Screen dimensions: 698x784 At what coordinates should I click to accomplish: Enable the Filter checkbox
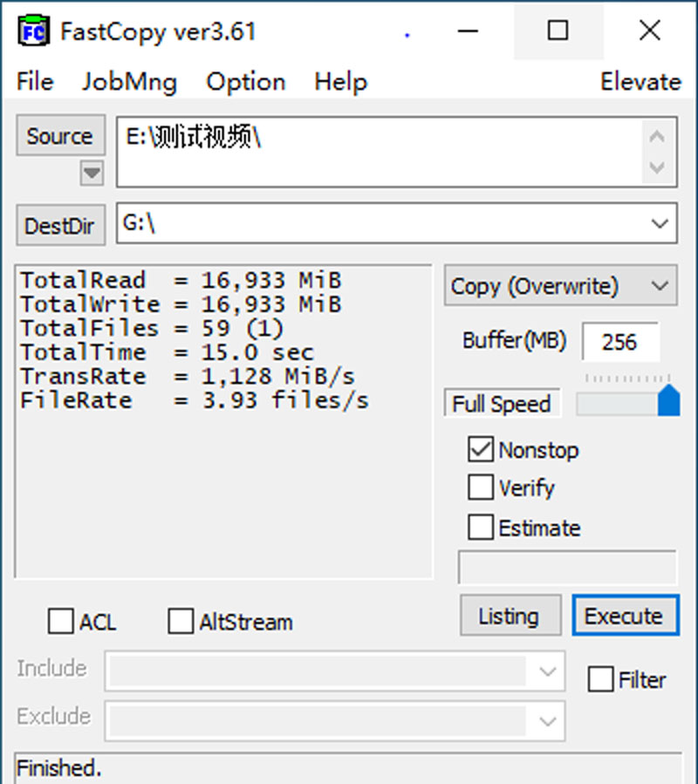[x=600, y=679]
